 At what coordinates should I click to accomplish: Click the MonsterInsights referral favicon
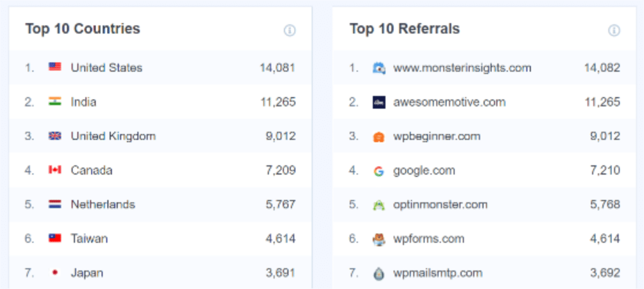point(379,68)
